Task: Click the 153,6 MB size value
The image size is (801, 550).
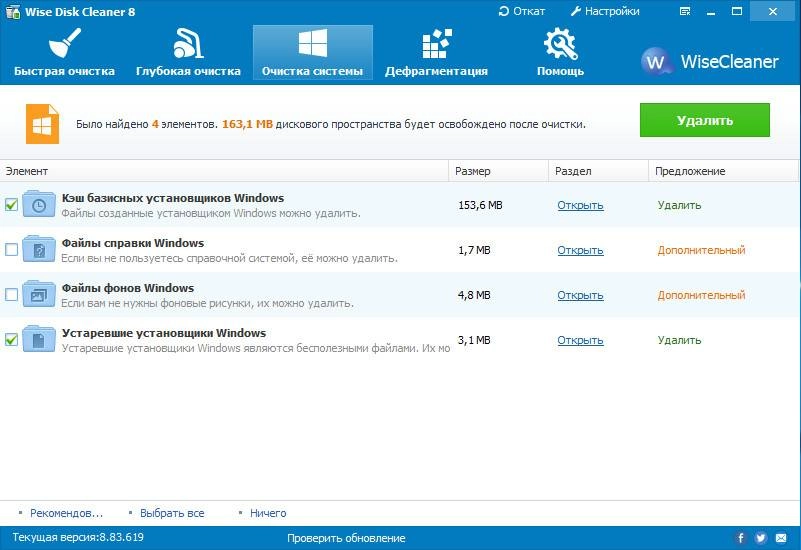Action: pos(480,205)
